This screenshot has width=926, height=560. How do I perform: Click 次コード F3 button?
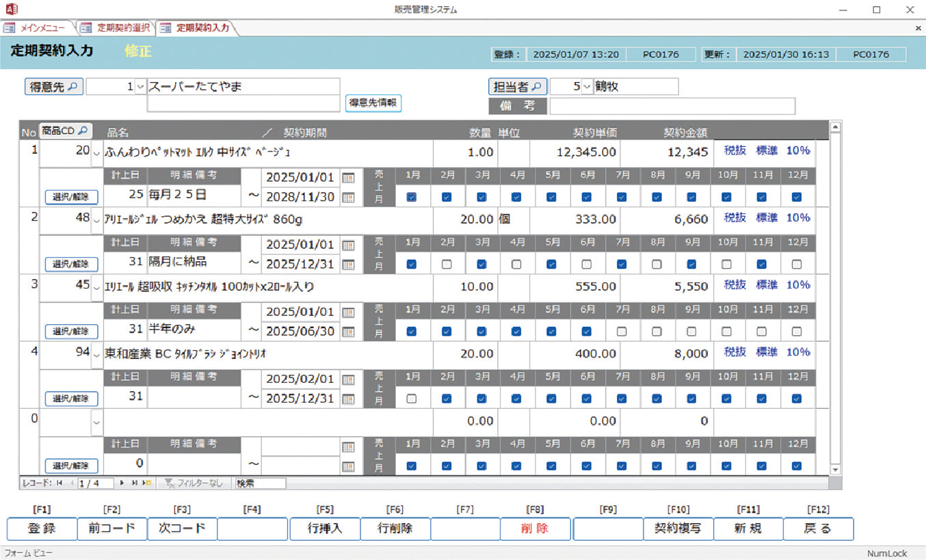tap(183, 529)
